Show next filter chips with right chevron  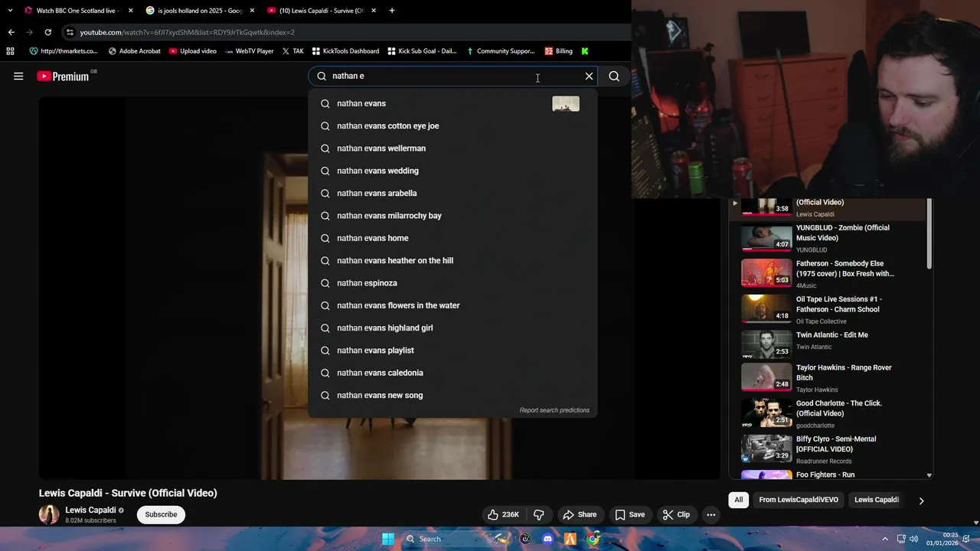coord(921,500)
